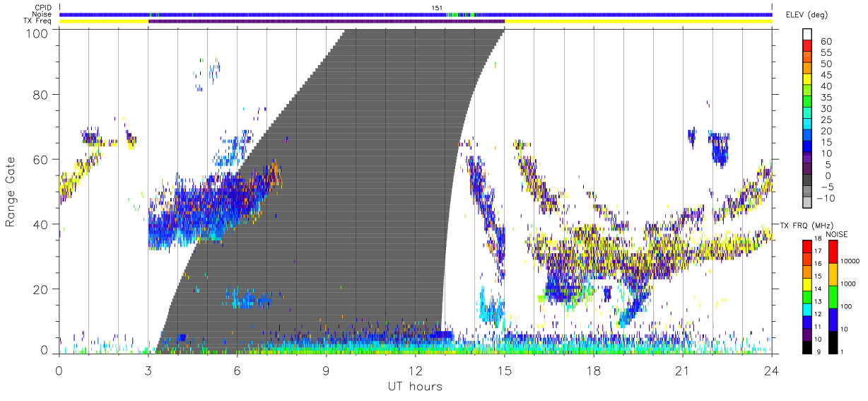
Task: Select the 'UT hours' axis title
Action: pyautogui.click(x=415, y=386)
